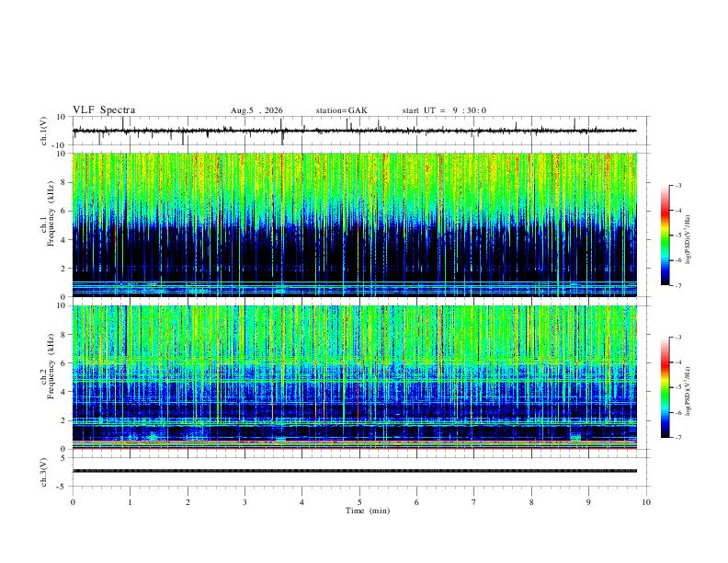Click the ch.2 spectrogram color scale bar
The image size is (728, 563).
[665, 387]
